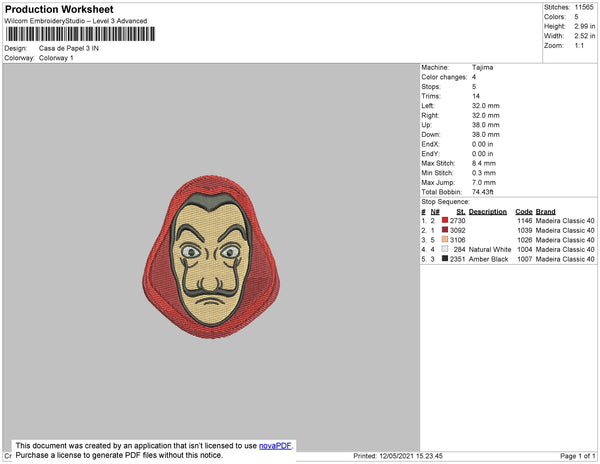Click the 'Amber Black' description text

click(488, 259)
